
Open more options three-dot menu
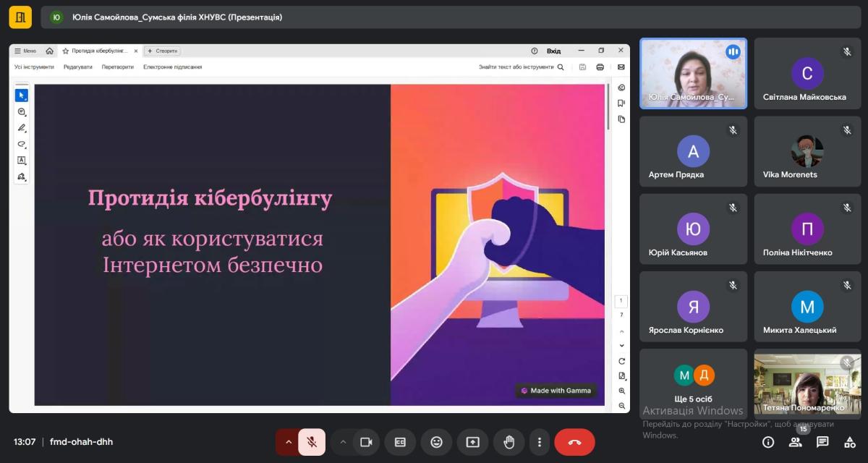[x=539, y=442]
